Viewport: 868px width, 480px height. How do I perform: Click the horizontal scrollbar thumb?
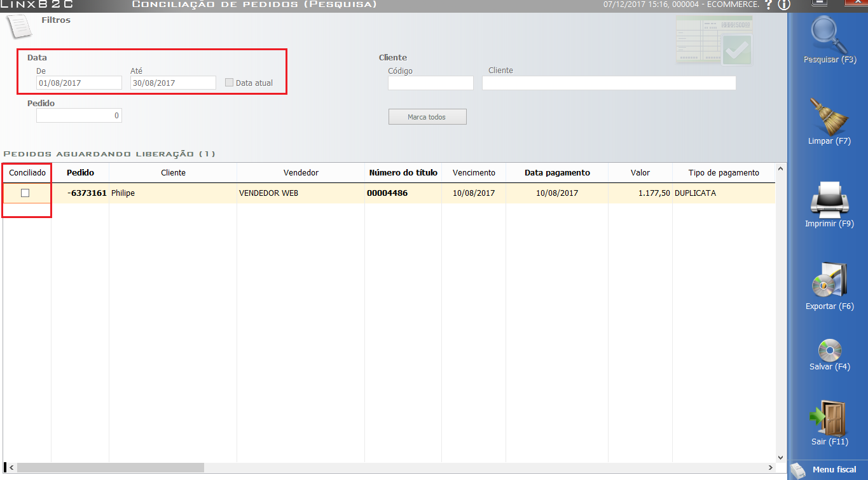[x=111, y=468]
